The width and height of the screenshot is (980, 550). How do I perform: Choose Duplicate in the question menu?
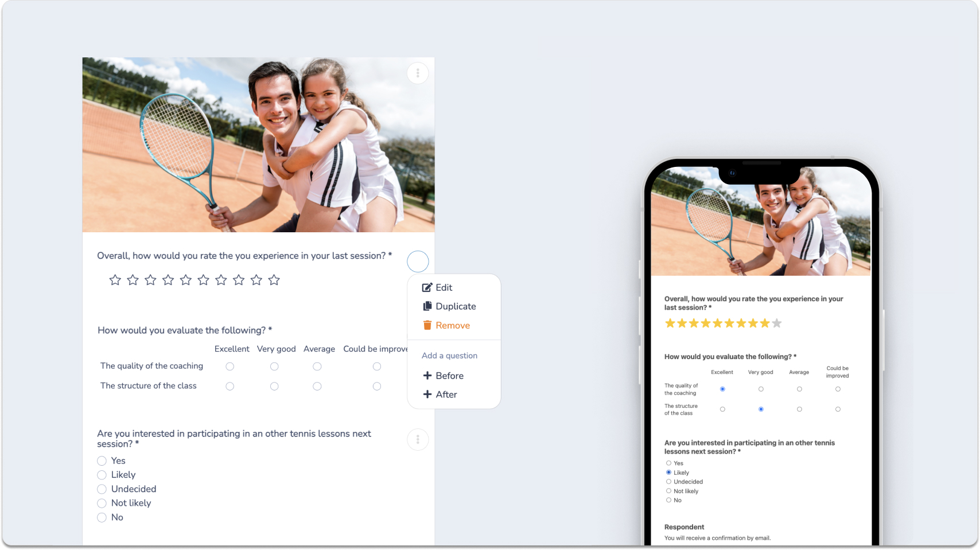pyautogui.click(x=449, y=307)
